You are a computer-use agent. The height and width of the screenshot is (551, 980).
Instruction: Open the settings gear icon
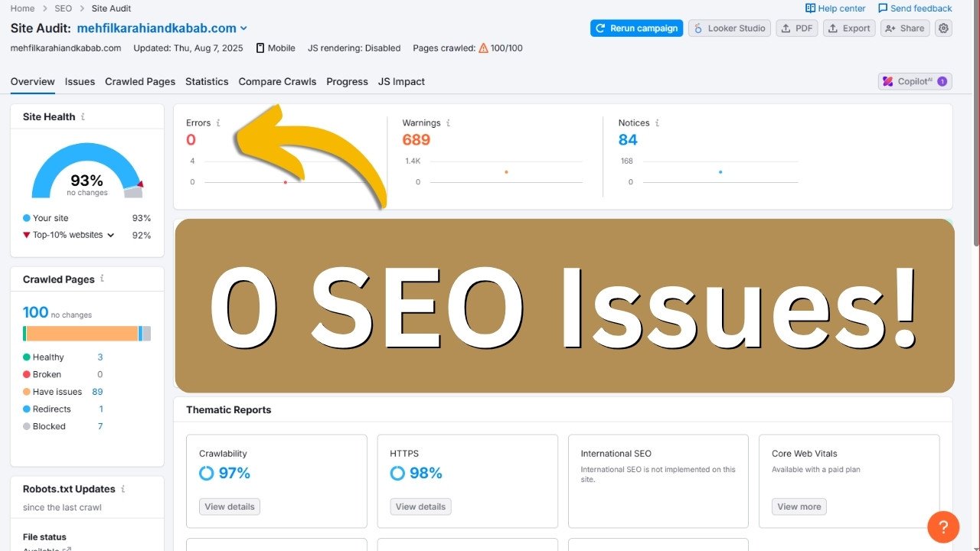point(944,28)
